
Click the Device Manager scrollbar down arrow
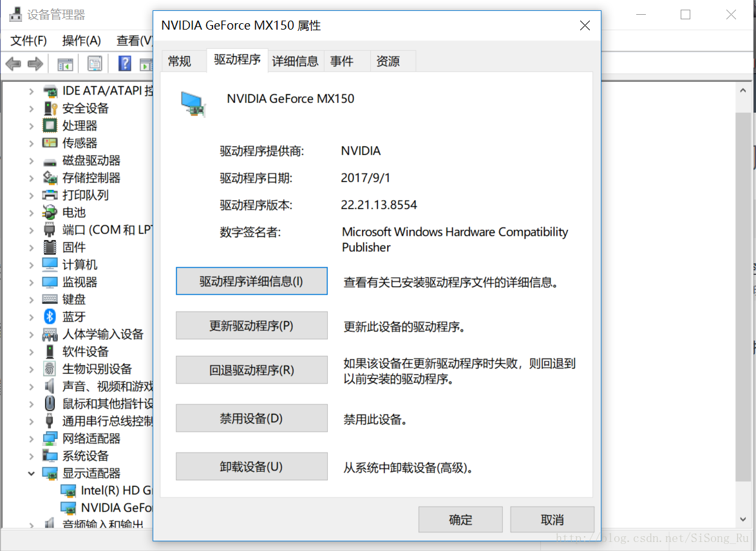(x=743, y=519)
